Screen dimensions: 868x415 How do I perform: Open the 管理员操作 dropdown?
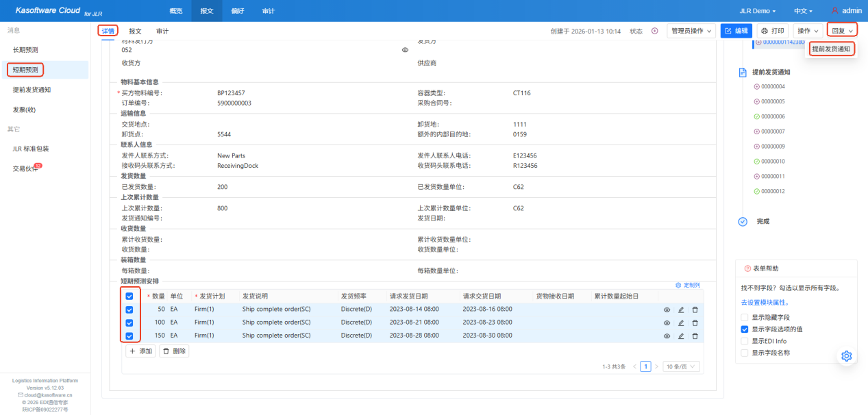coord(691,31)
